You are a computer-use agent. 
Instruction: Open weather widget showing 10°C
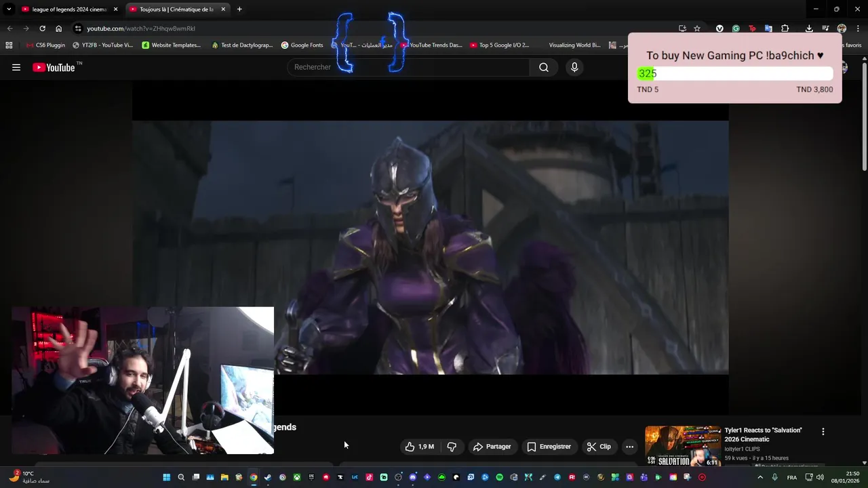click(x=28, y=477)
